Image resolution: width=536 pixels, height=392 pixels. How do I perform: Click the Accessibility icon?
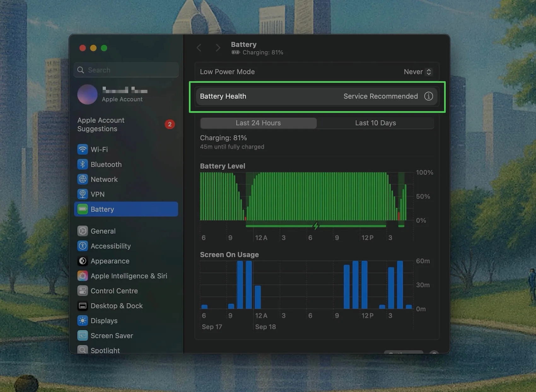[83, 246]
